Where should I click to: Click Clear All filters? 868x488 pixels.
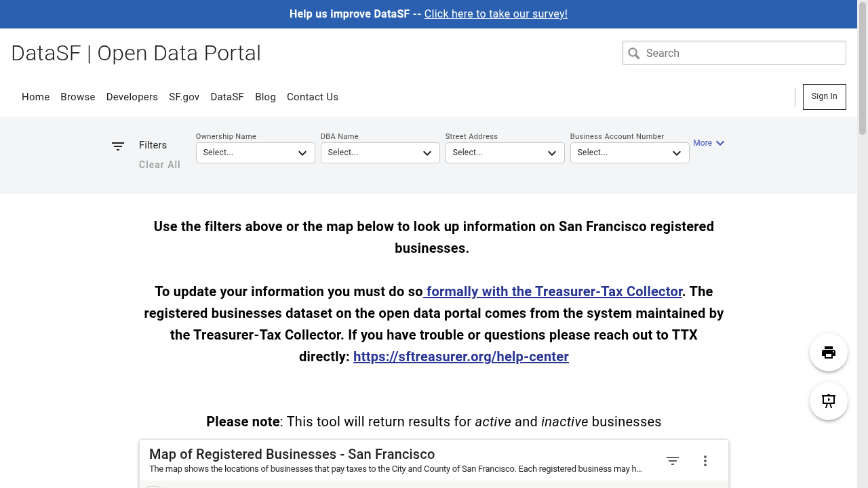(x=159, y=165)
